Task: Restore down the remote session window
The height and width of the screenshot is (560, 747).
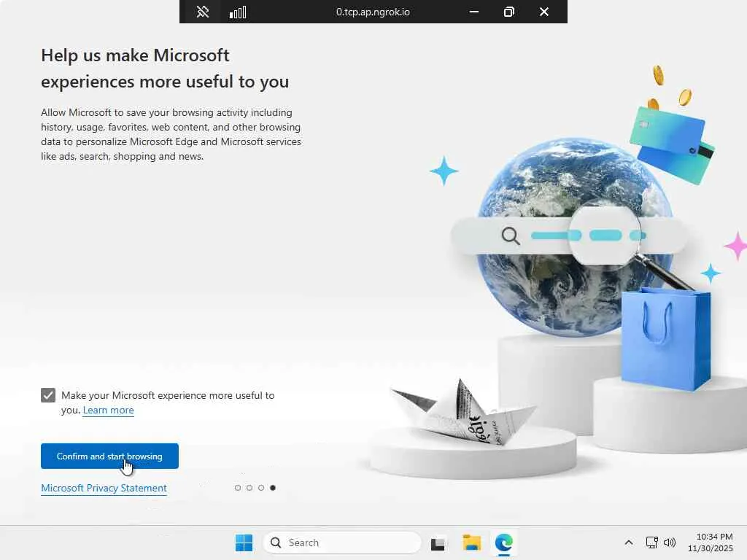Action: pos(508,12)
